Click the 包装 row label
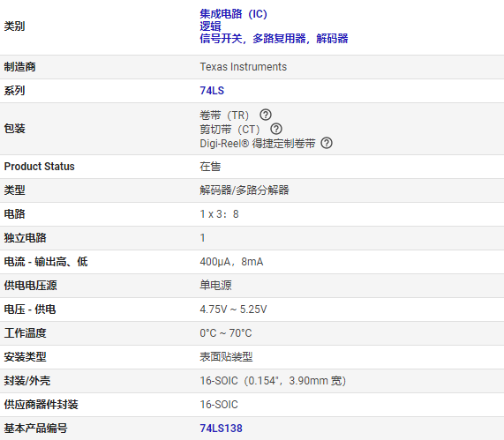This screenshot has height=440, width=504. 14,129
